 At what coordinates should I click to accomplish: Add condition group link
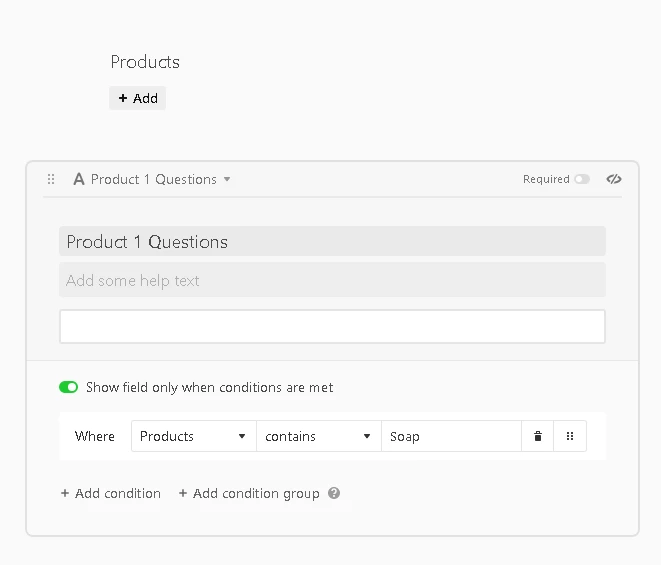coord(249,493)
